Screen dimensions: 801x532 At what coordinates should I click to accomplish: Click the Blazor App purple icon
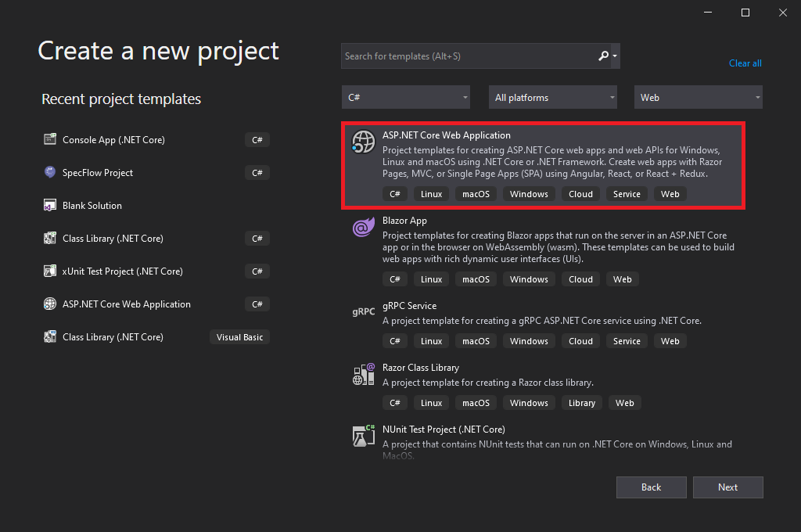(363, 227)
